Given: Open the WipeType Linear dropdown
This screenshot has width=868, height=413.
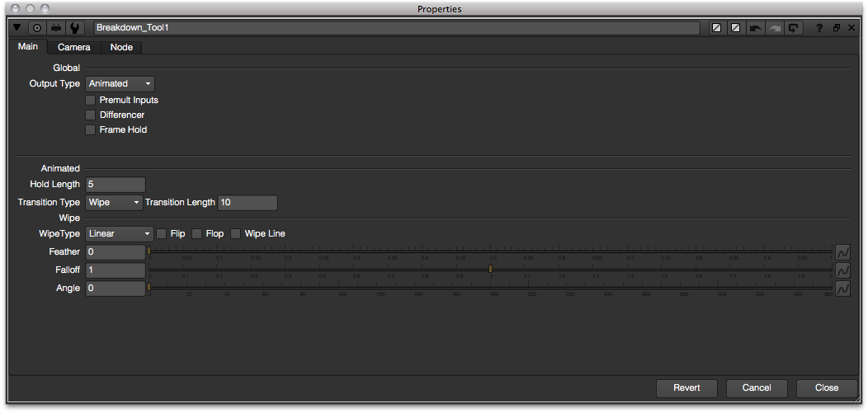Looking at the screenshot, I should click(x=120, y=234).
